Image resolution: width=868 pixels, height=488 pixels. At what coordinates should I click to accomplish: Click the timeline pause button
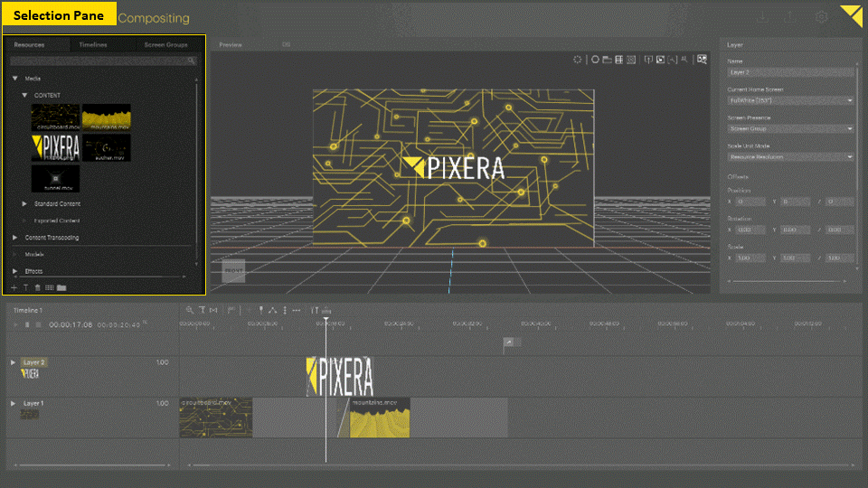tap(26, 324)
